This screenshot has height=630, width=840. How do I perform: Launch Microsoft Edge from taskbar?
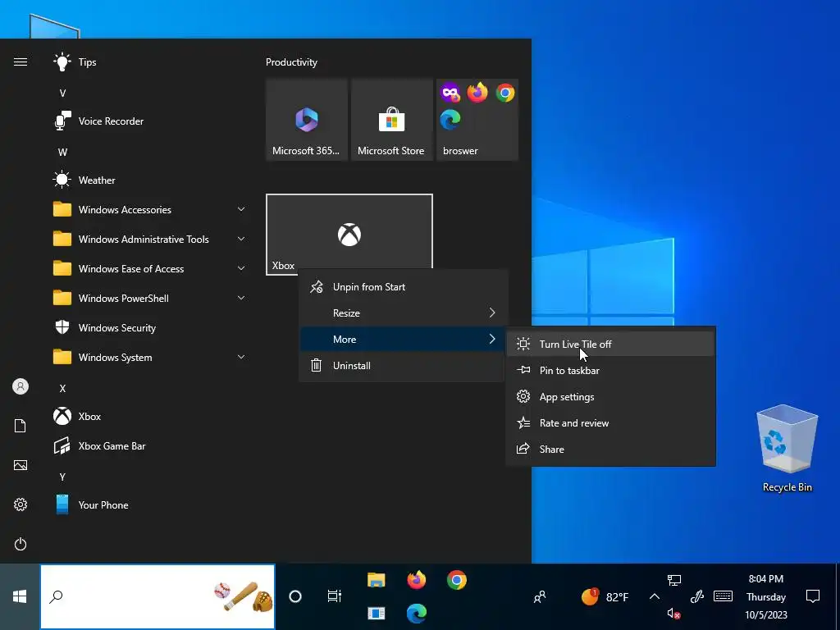click(416, 613)
